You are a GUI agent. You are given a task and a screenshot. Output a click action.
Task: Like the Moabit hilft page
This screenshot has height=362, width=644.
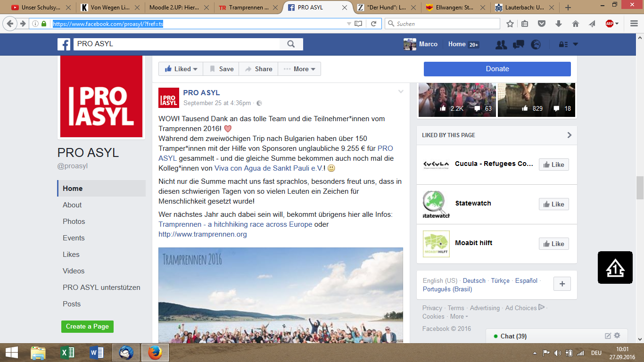coord(554,244)
